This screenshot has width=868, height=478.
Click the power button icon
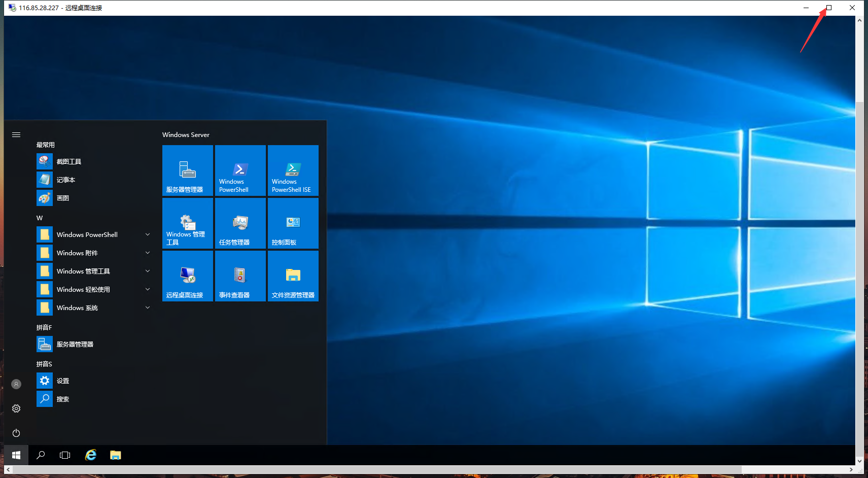(x=16, y=433)
